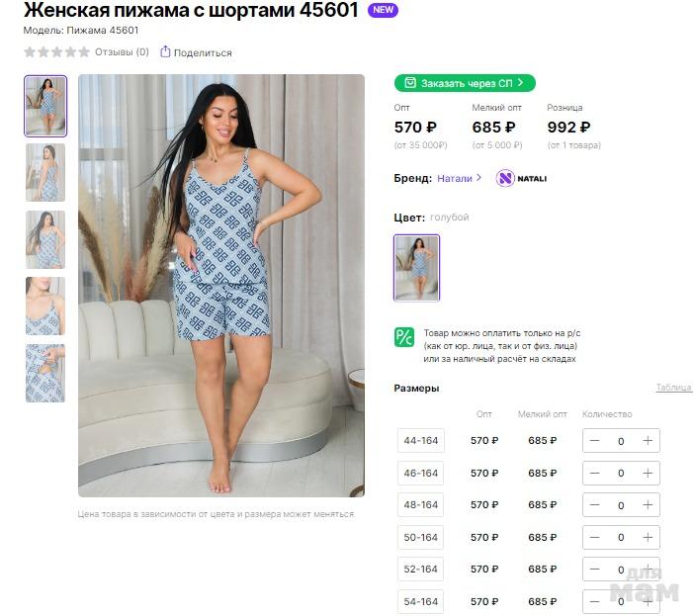
Task: Select the fabric close-up thumbnail
Action: point(45,373)
